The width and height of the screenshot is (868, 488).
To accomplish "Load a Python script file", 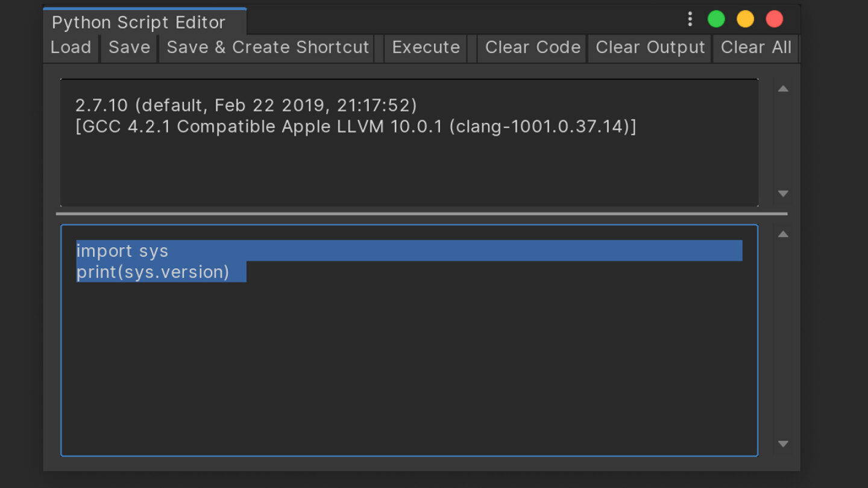I will pos(71,48).
